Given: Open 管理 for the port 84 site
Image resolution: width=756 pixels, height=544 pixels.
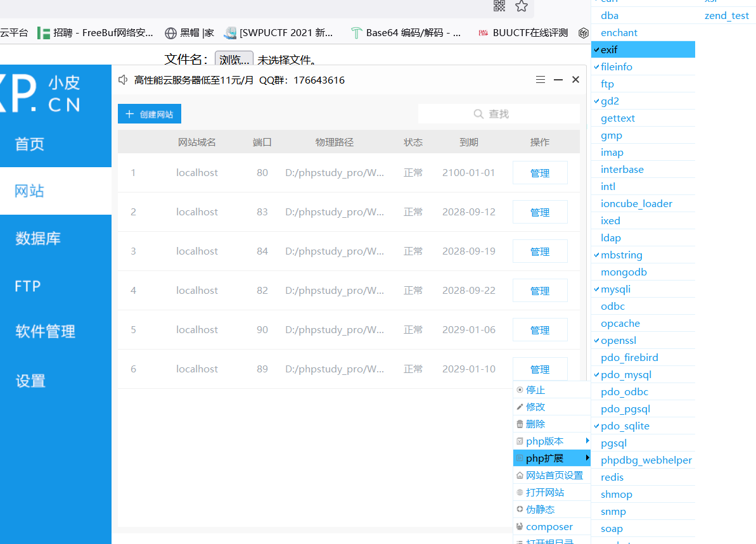Looking at the screenshot, I should tap(540, 251).
